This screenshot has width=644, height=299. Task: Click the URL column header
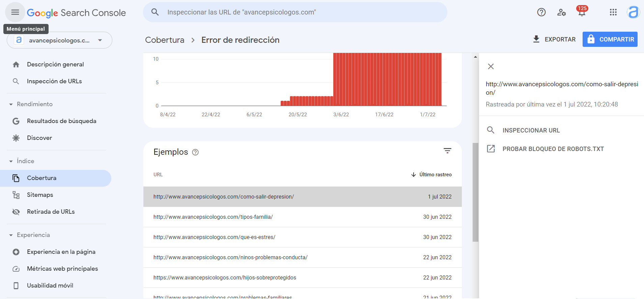[158, 175]
